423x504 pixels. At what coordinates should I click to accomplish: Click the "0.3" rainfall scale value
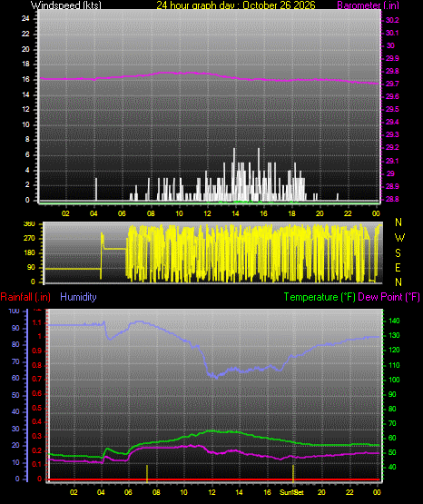pos(37,436)
